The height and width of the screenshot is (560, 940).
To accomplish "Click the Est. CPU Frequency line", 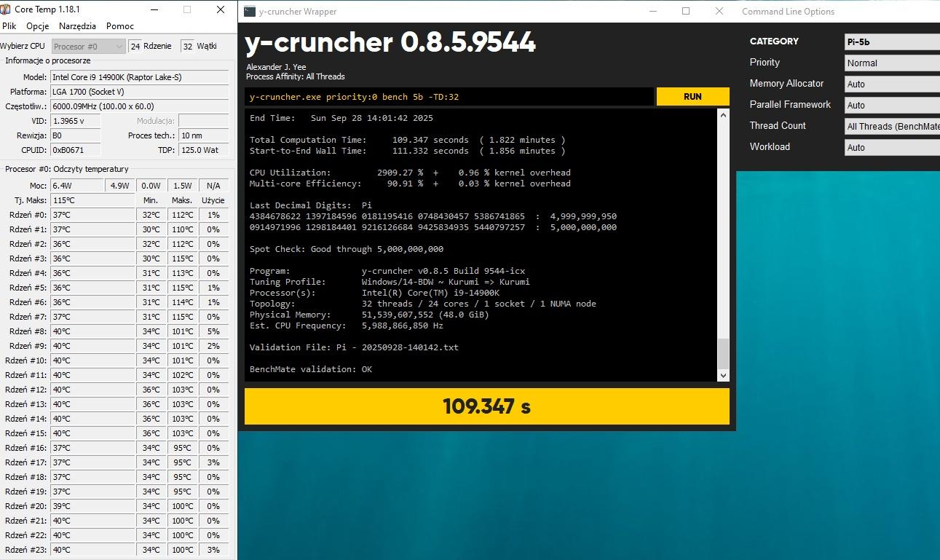I will (x=347, y=326).
